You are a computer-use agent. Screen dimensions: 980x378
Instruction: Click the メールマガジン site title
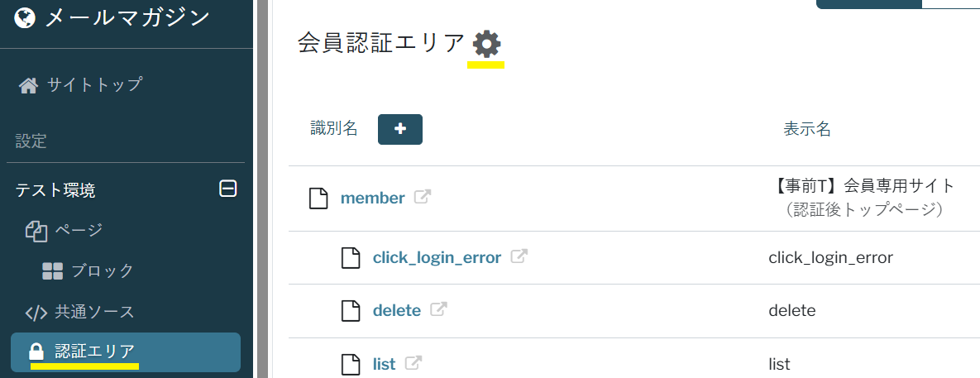click(x=127, y=17)
